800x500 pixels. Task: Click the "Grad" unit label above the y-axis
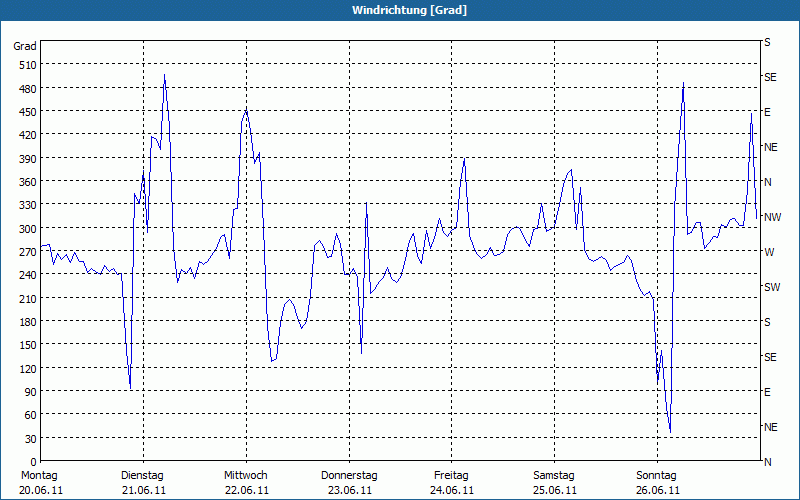(25, 46)
